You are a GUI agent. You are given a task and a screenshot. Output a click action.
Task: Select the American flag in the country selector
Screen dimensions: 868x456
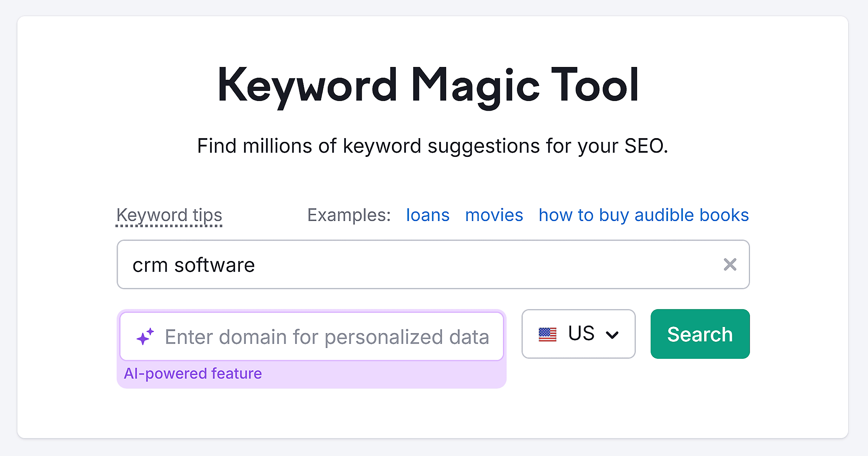548,333
